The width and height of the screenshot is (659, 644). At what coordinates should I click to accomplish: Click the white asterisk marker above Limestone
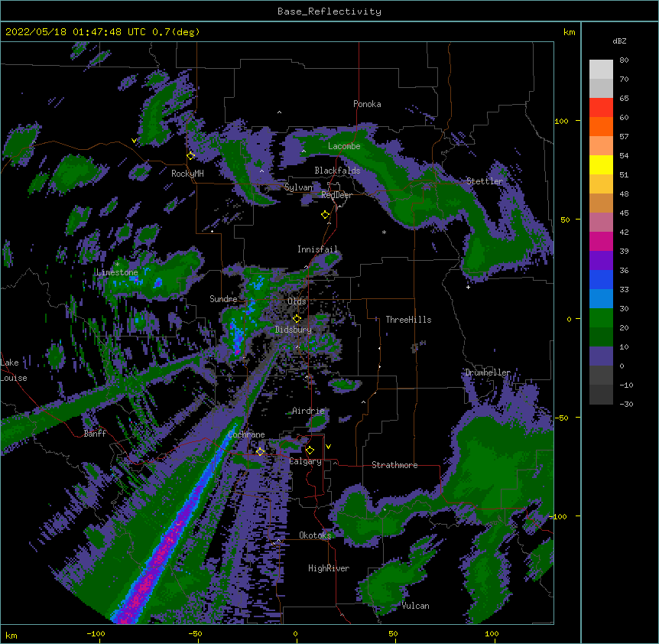pos(117,265)
